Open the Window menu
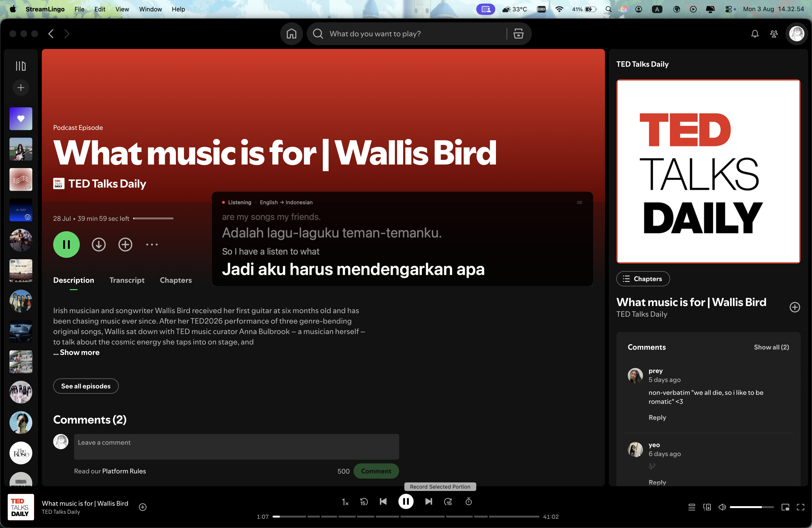812x528 pixels. [x=150, y=9]
